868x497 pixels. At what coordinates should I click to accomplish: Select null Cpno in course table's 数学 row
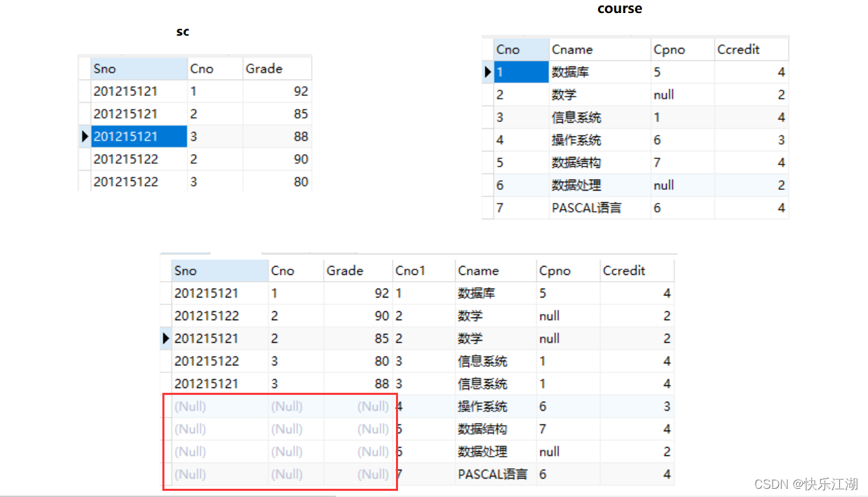coord(682,95)
